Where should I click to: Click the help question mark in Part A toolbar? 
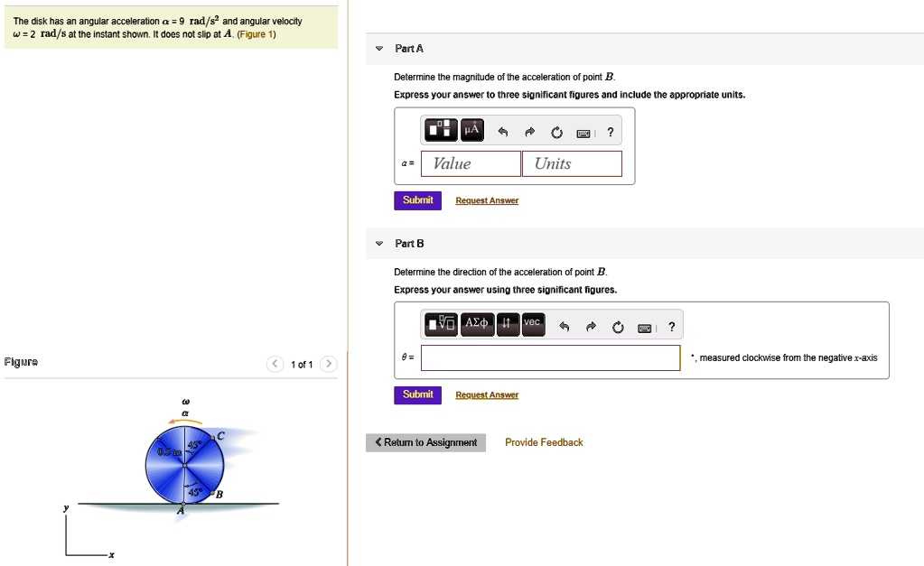coord(610,131)
